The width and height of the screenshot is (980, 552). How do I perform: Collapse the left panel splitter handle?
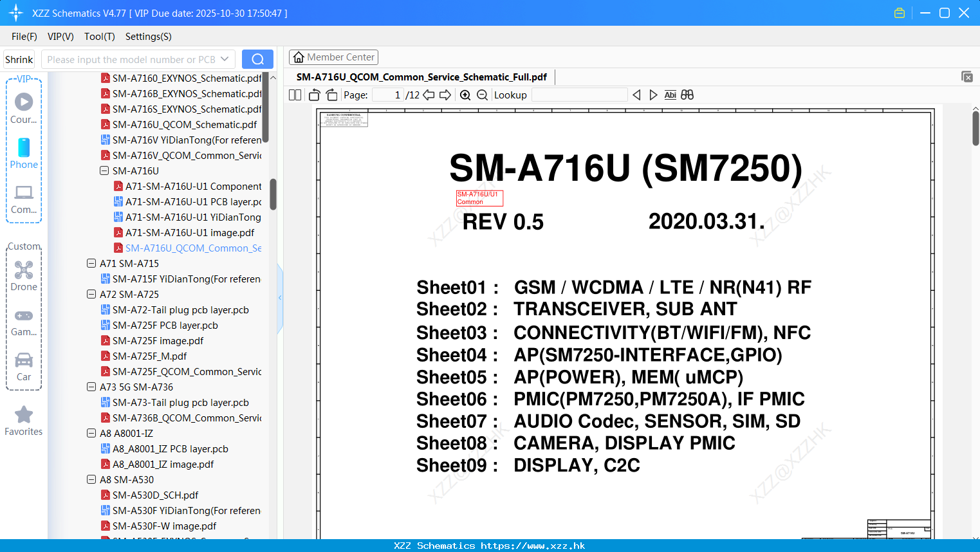tap(280, 298)
